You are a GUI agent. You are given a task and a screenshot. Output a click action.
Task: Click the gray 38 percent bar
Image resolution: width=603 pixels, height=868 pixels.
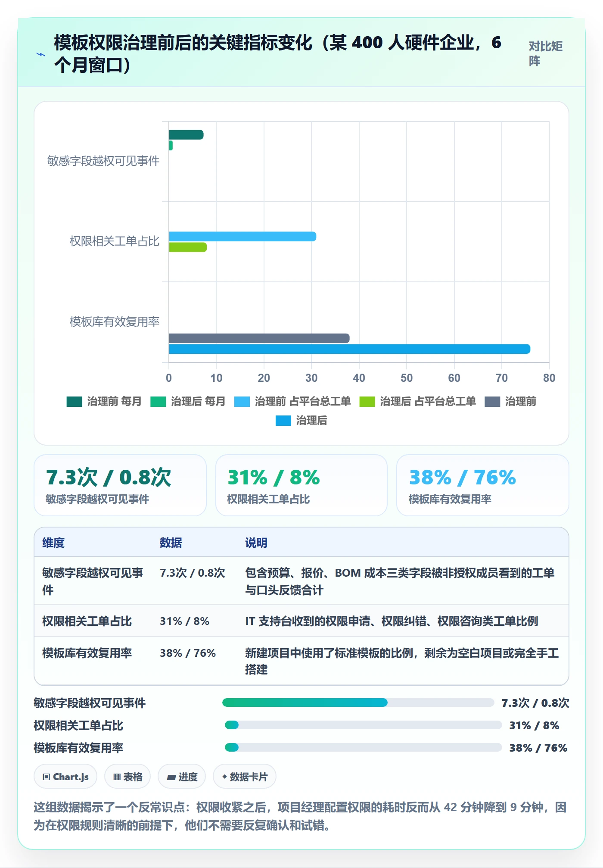(259, 338)
